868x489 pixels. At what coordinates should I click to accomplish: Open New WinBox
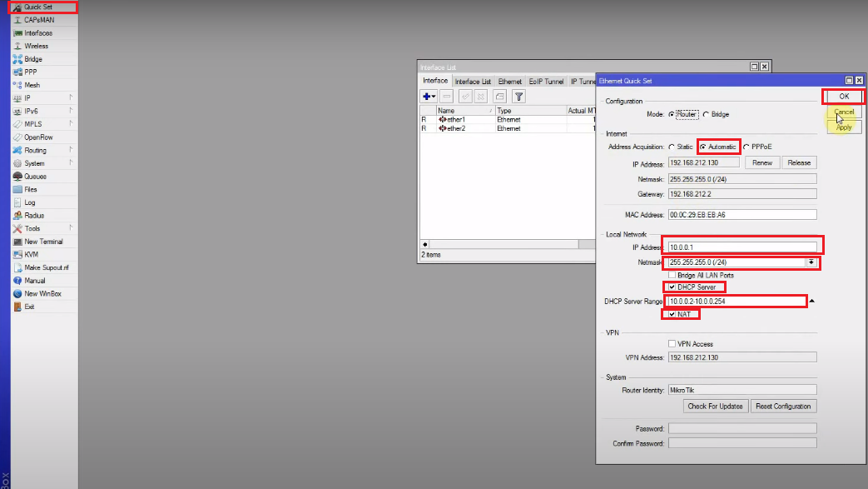44,293
